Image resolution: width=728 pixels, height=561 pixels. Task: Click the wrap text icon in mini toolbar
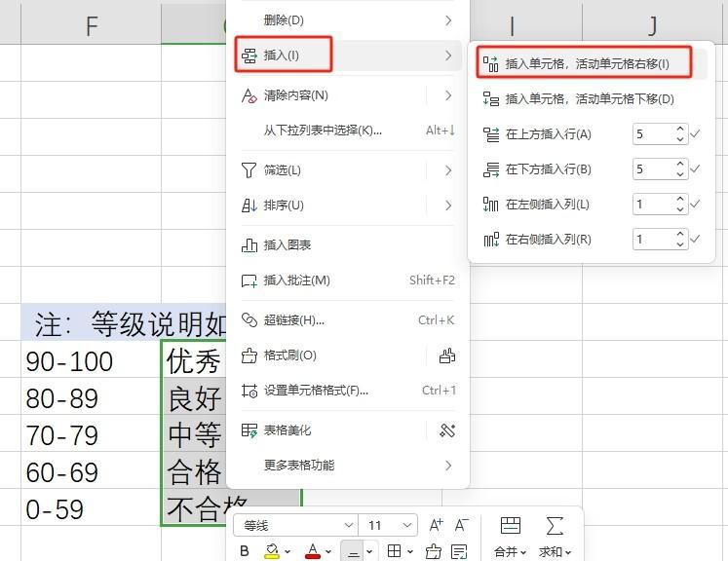[x=459, y=551]
